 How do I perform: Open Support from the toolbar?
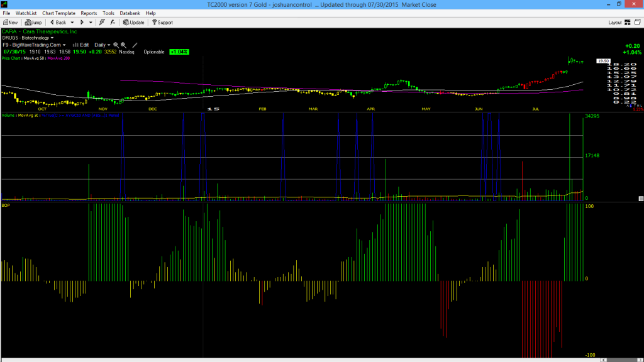162,23
